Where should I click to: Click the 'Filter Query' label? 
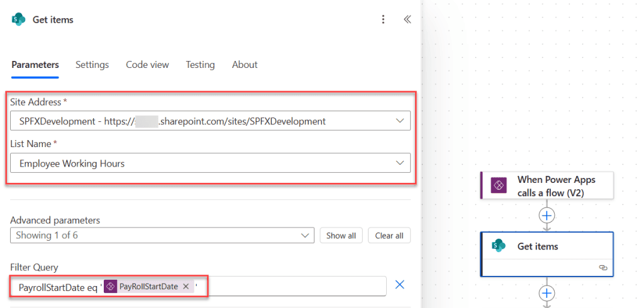click(x=34, y=267)
